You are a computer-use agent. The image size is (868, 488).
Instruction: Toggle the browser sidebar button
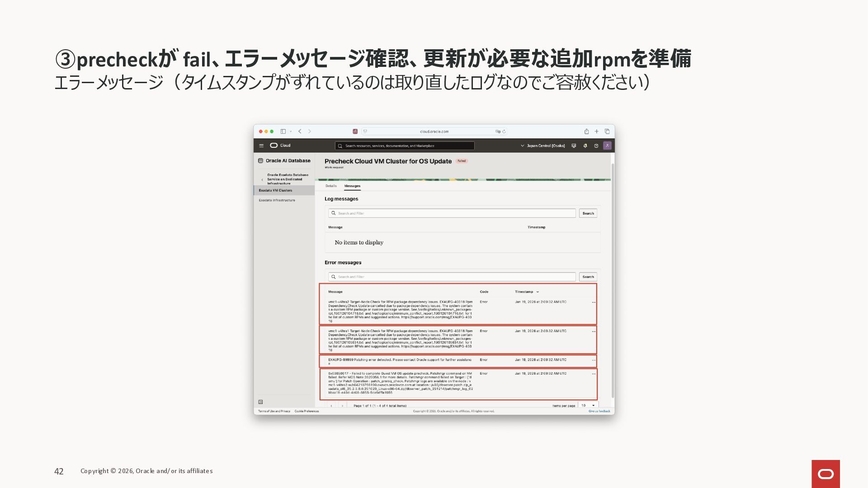point(283,131)
